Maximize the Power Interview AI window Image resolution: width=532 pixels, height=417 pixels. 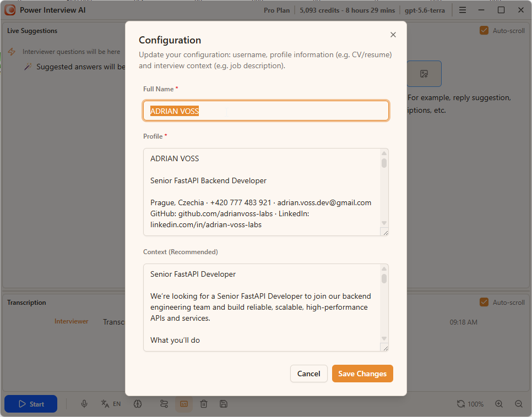point(501,10)
